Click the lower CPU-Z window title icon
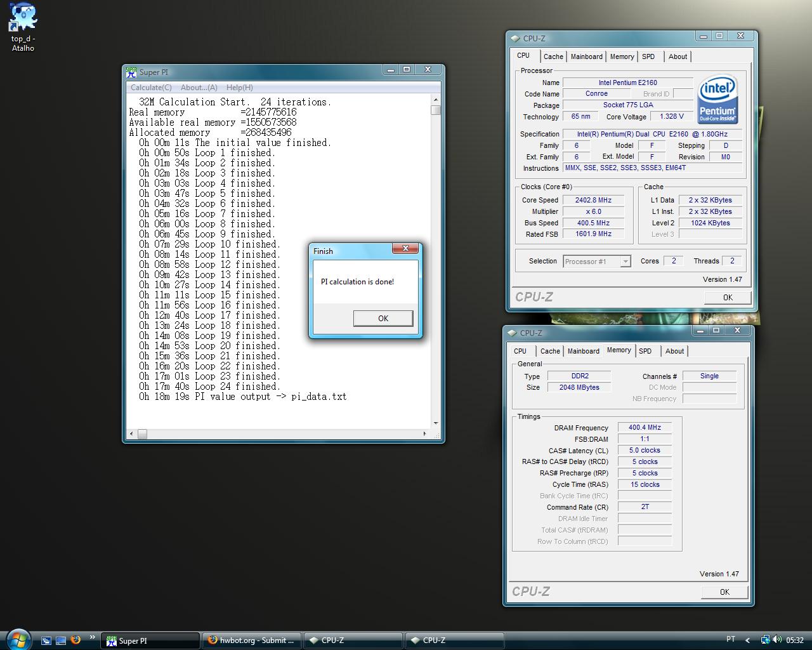The image size is (812, 650). tap(513, 333)
